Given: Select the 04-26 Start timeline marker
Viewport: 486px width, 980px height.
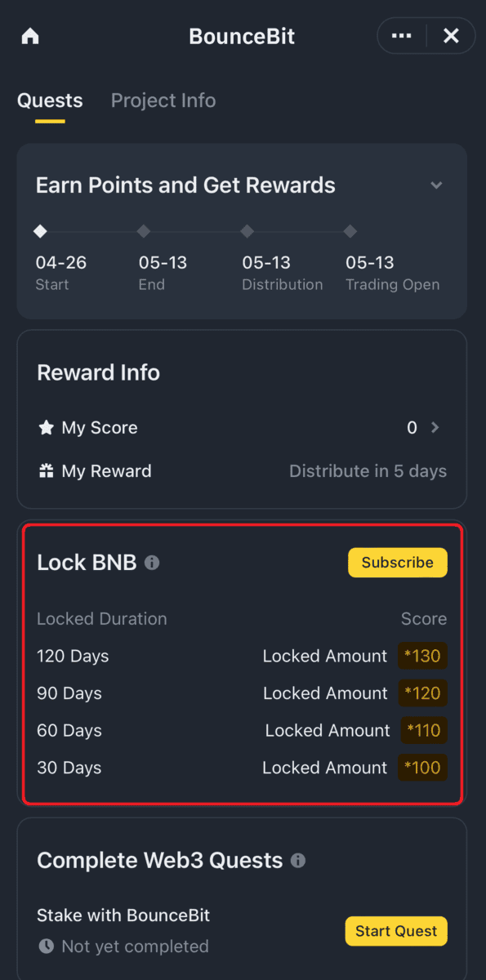Looking at the screenshot, I should click(x=40, y=232).
